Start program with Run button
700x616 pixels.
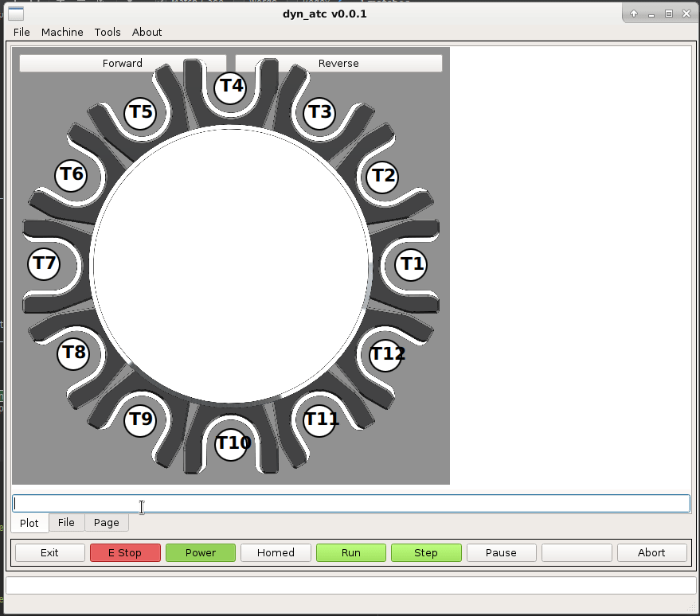351,552
